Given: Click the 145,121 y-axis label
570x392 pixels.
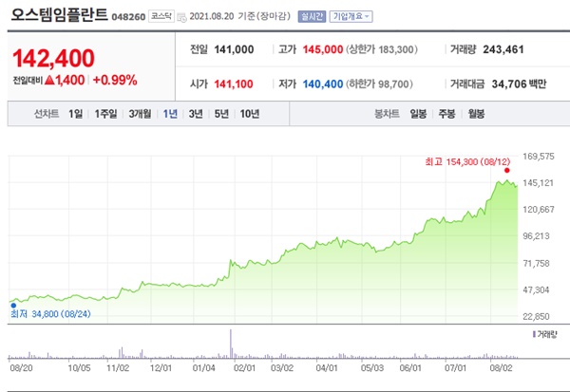Looking at the screenshot, I should pos(538,183).
